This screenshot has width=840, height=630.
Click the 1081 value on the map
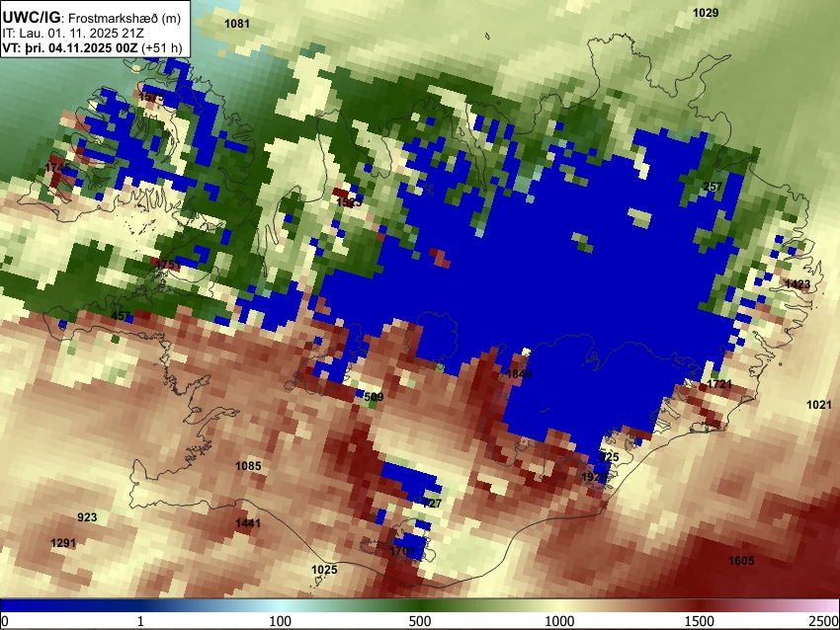click(x=237, y=24)
